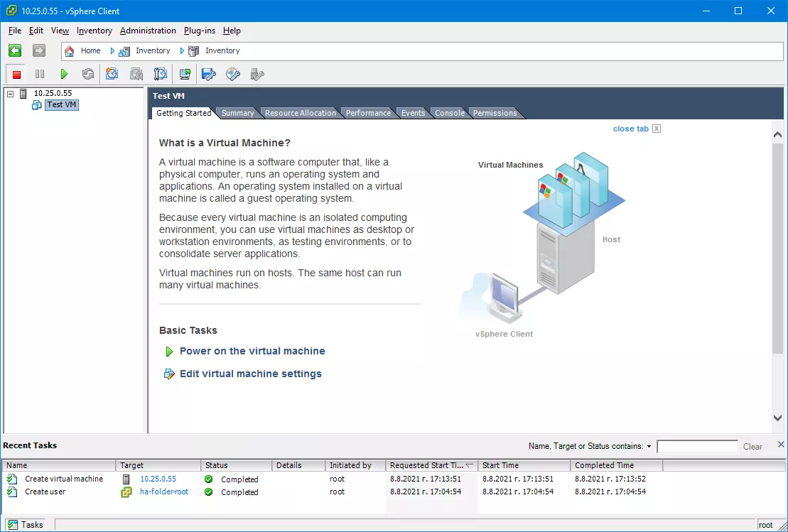Click the Tasks button in status bar
The image size is (788, 532).
point(26,524)
